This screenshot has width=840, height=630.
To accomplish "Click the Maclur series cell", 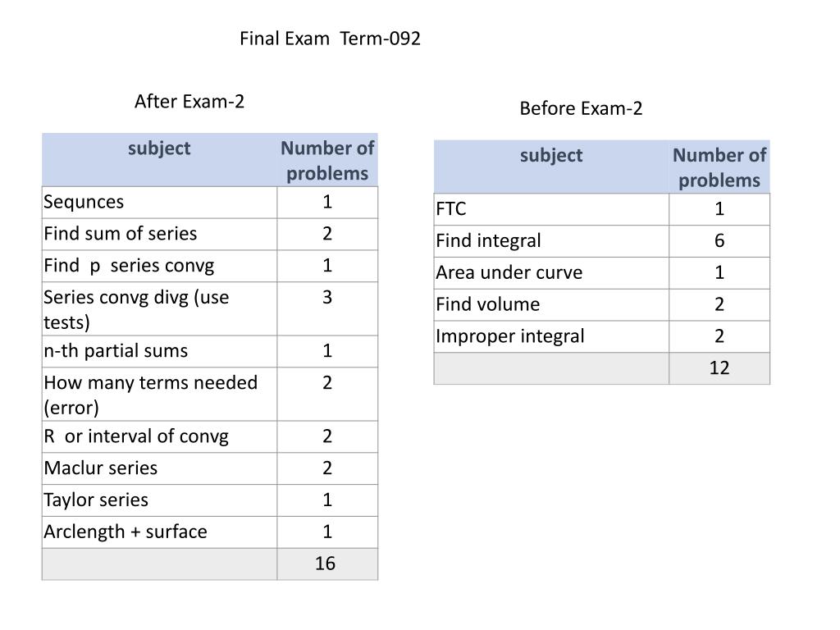I will pyautogui.click(x=160, y=468).
